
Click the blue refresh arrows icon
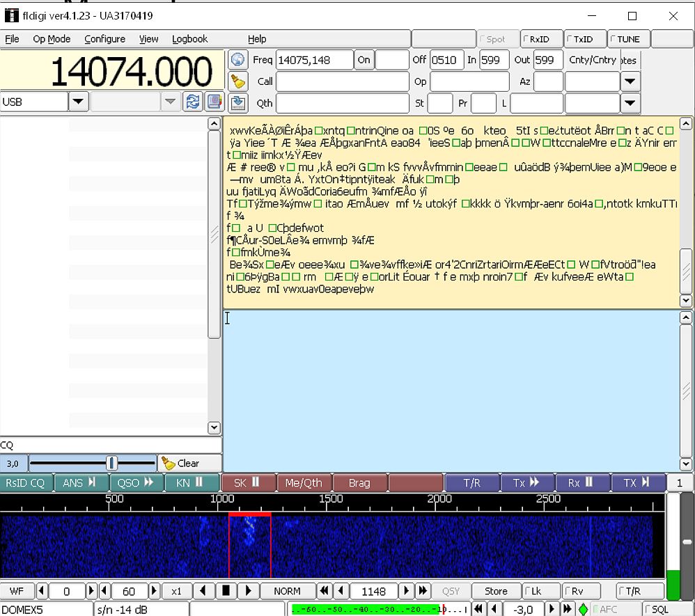[x=192, y=102]
